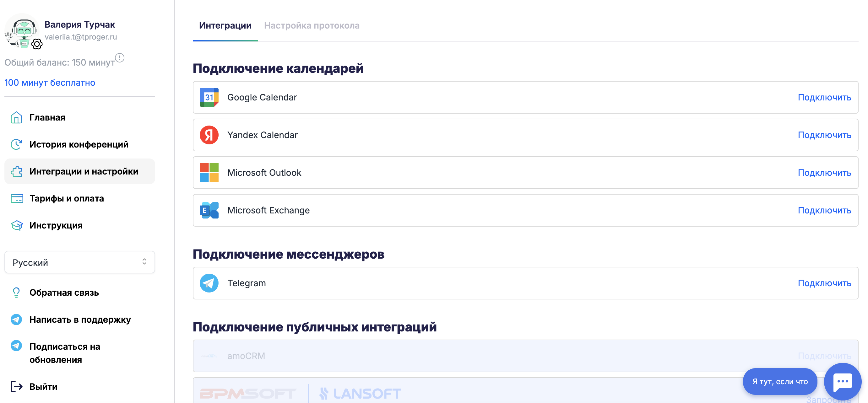868x403 pixels.
Task: Click the 100 минут бесплатно link
Action: pos(49,82)
